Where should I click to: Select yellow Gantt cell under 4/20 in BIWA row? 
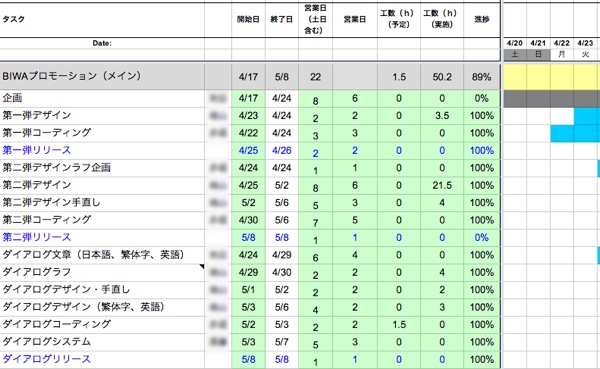pos(515,77)
